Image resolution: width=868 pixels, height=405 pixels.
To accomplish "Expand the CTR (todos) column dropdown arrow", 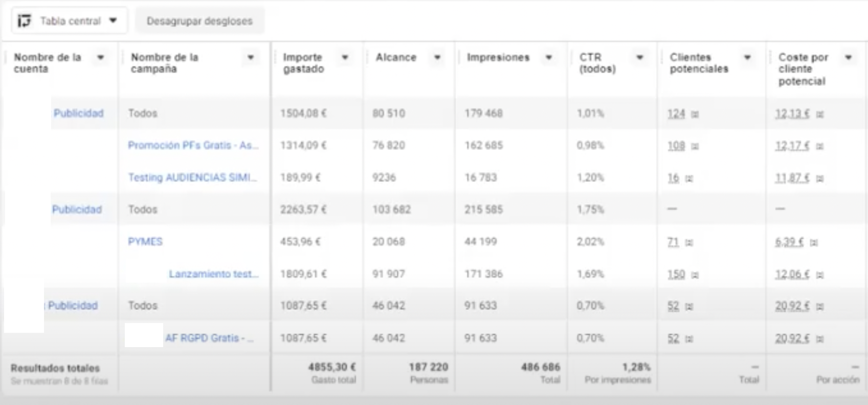I will point(639,57).
